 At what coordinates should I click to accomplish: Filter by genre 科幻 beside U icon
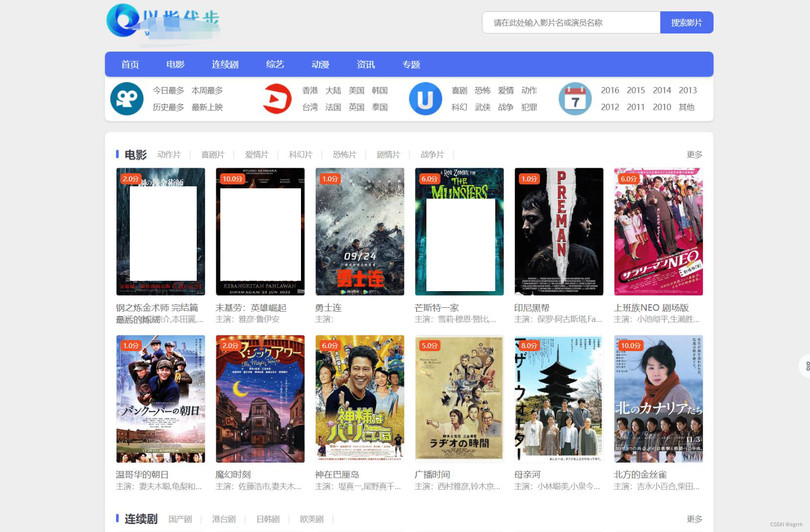click(459, 107)
